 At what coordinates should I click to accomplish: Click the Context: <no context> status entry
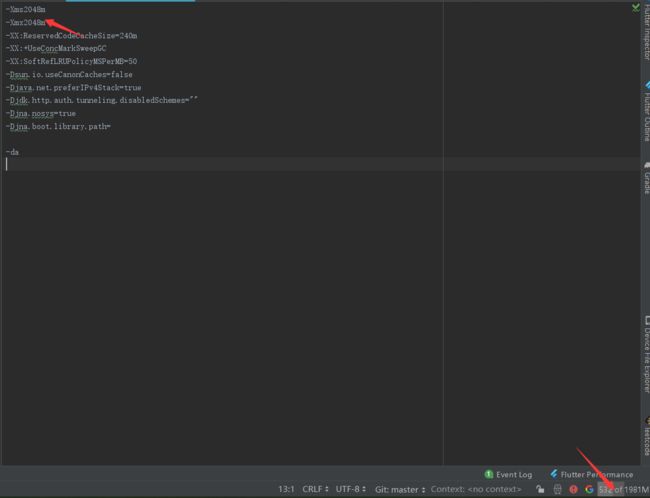click(x=476, y=489)
